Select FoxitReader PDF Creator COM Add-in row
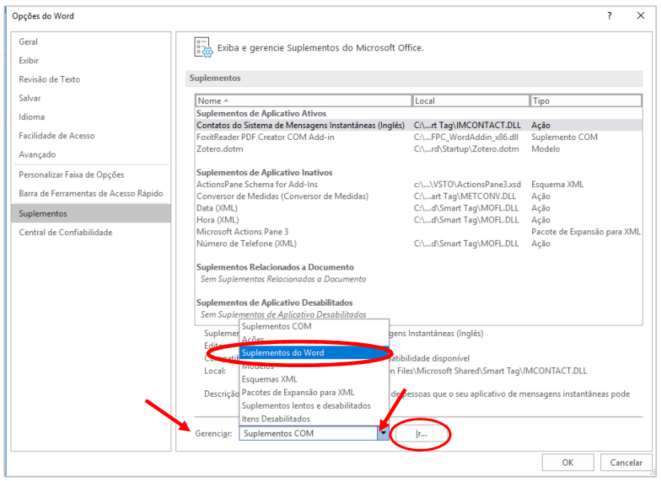This screenshot has width=661, height=481. (419, 137)
